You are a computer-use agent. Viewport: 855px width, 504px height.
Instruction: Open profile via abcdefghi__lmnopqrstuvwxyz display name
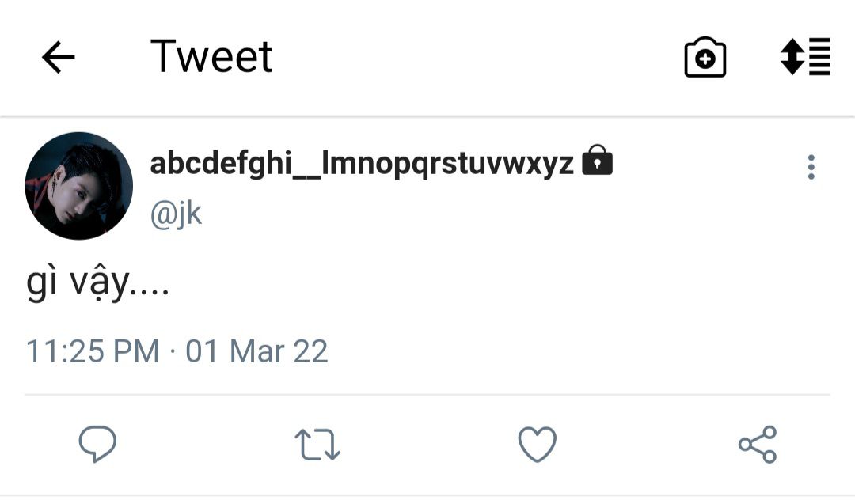pyautogui.click(x=361, y=164)
